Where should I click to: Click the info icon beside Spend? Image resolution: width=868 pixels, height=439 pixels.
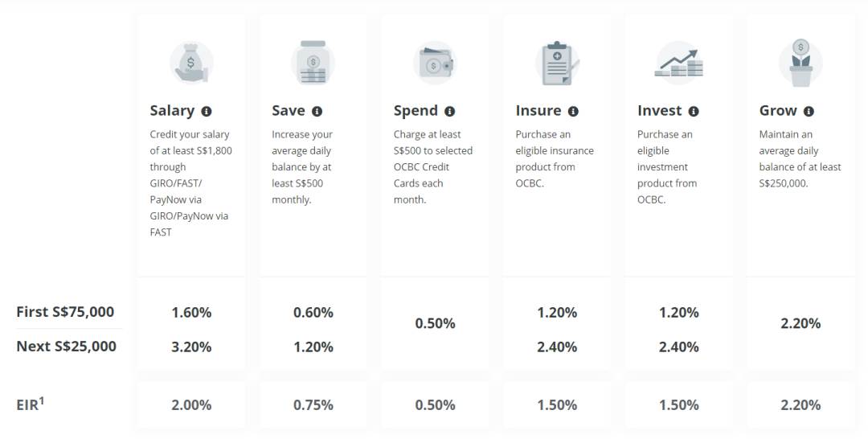[x=449, y=111]
